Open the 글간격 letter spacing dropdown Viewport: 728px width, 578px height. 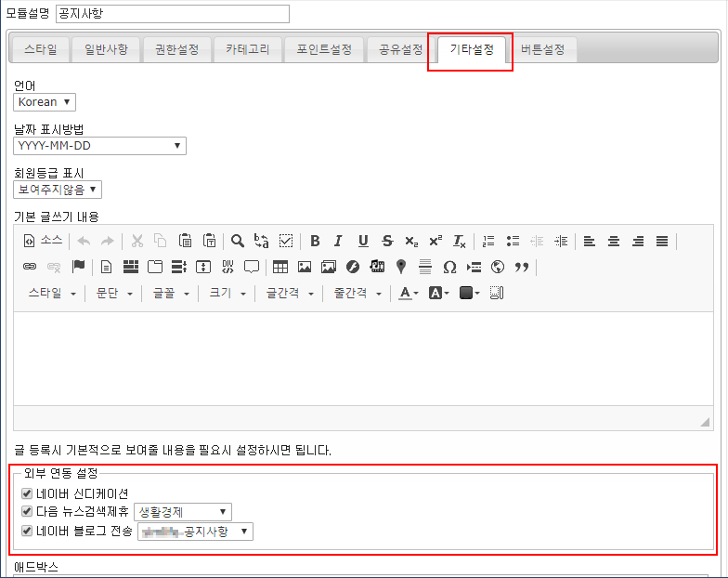(x=290, y=294)
